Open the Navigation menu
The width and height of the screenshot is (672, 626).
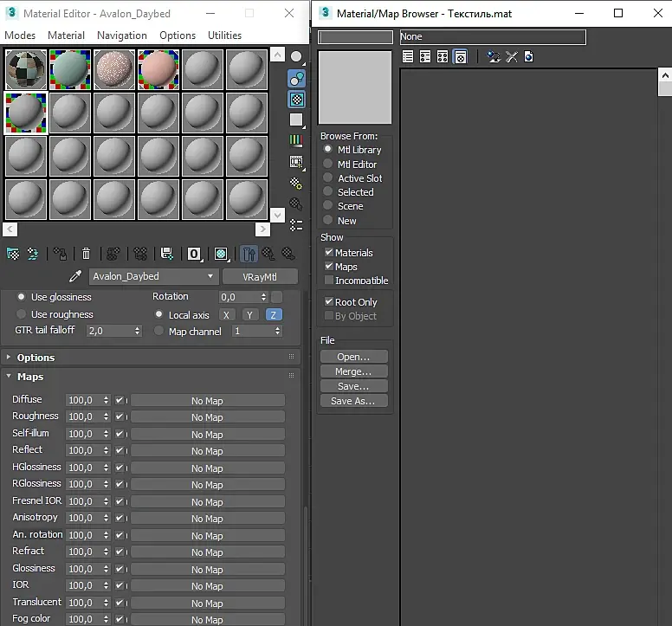pos(122,35)
